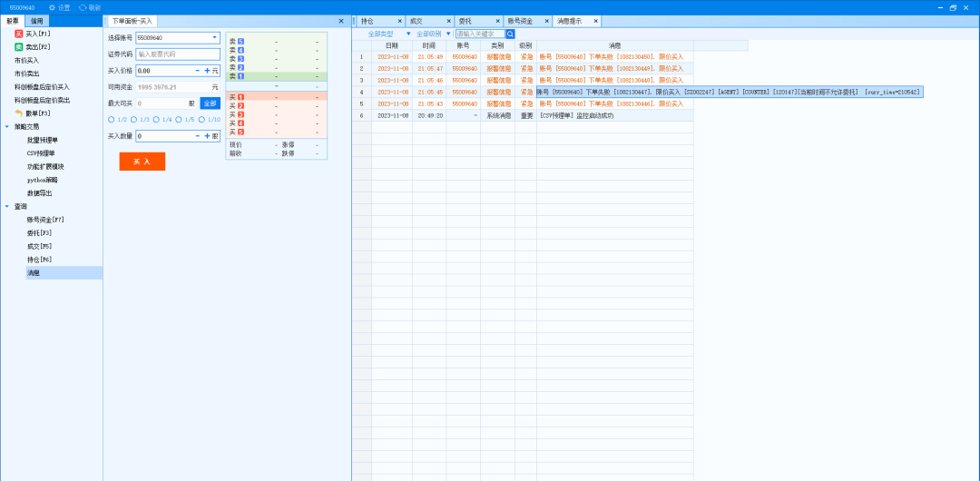Click the green 卖出[F2] sell icon
The width and height of the screenshot is (980, 481).
click(18, 46)
